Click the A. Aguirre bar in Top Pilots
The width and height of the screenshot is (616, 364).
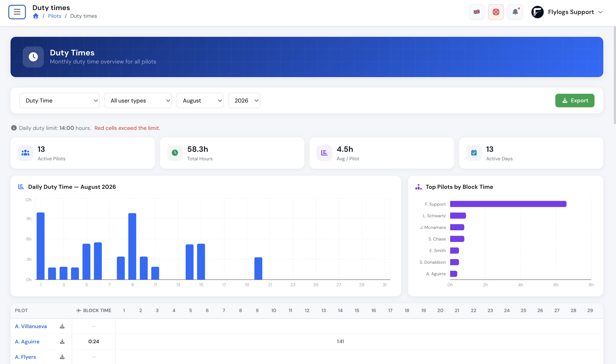(x=454, y=274)
